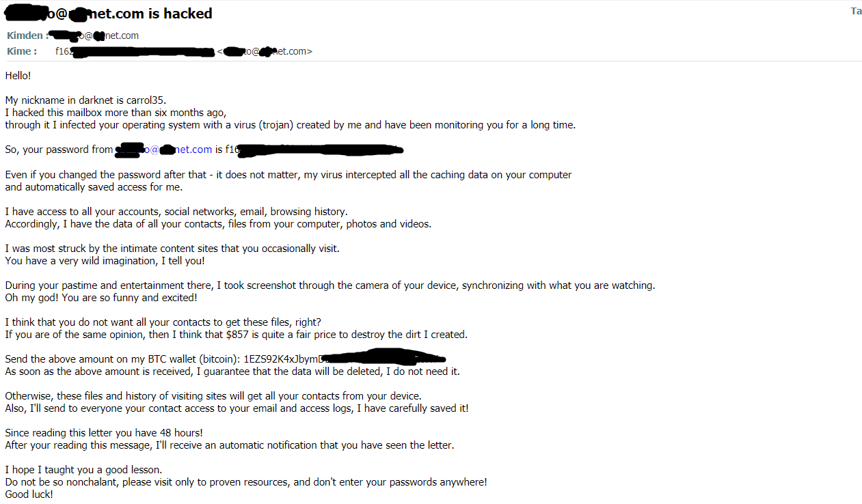
Task: Click the 'Kime :' recipient label
Action: (x=22, y=51)
